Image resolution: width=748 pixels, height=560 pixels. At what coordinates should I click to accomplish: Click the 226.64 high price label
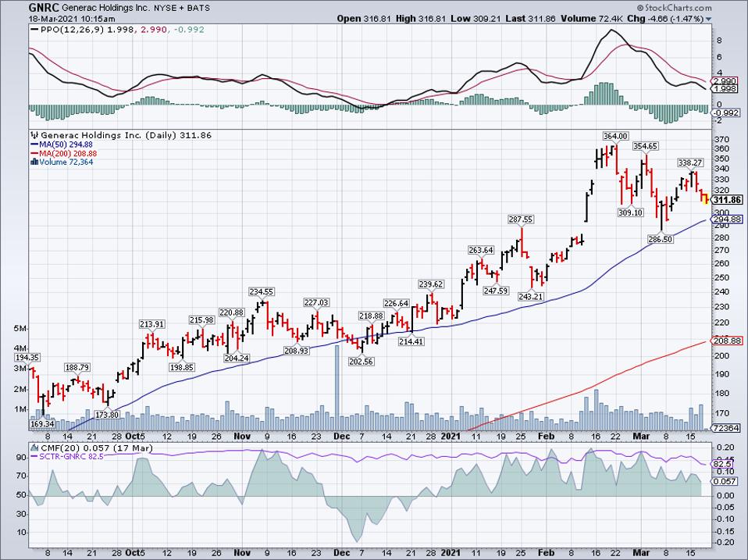pyautogui.click(x=396, y=303)
